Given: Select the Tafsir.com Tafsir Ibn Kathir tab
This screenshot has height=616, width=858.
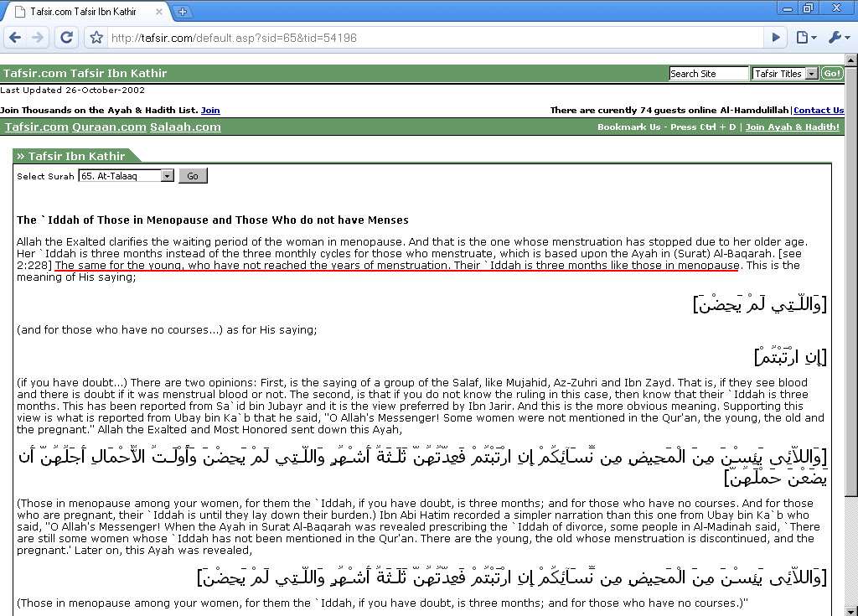Looking at the screenshot, I should coord(82,11).
